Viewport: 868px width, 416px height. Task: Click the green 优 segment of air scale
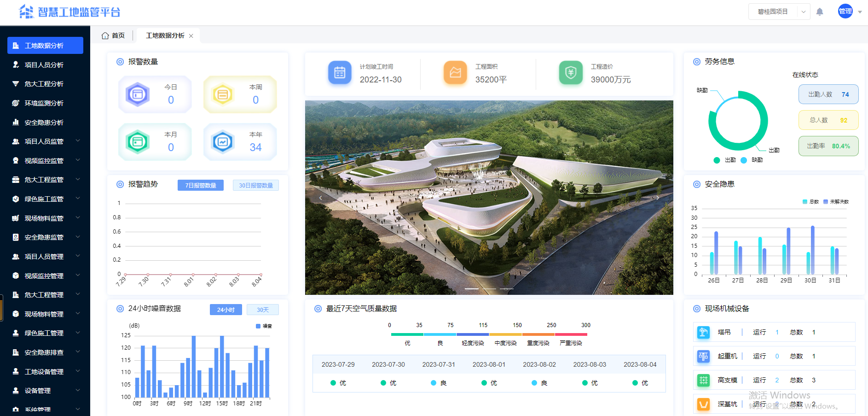[407, 334]
